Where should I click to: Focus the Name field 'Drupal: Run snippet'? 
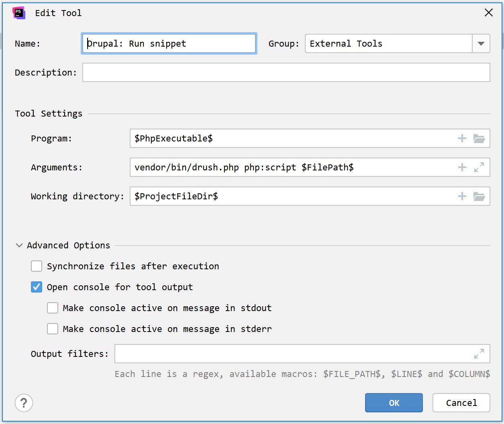169,43
